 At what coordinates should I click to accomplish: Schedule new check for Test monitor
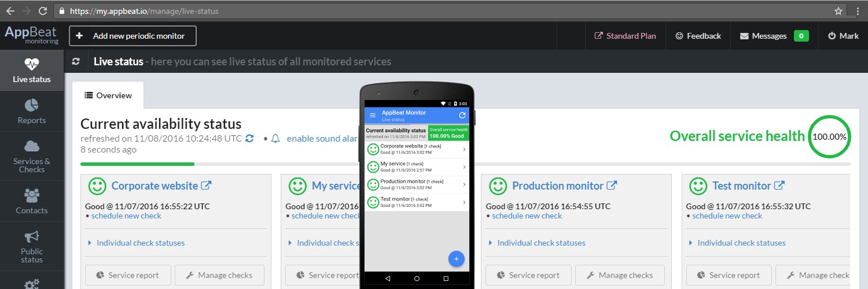pyautogui.click(x=727, y=216)
